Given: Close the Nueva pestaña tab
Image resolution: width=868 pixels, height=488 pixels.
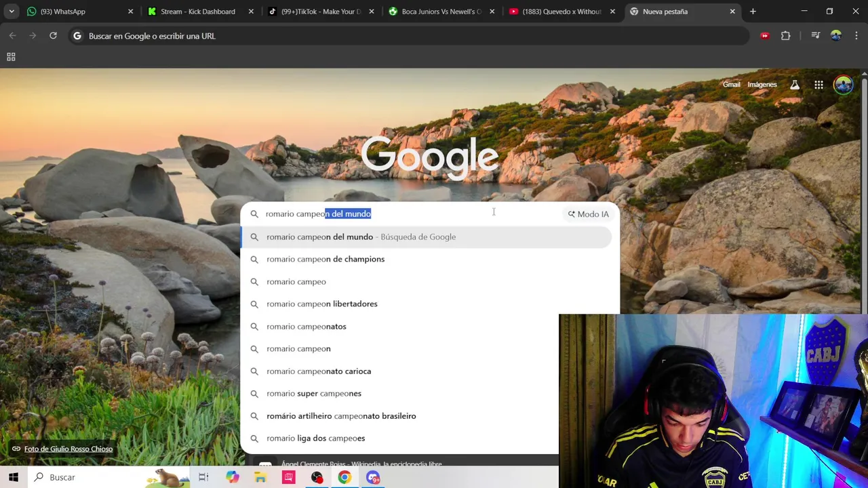Looking at the screenshot, I should click(732, 12).
